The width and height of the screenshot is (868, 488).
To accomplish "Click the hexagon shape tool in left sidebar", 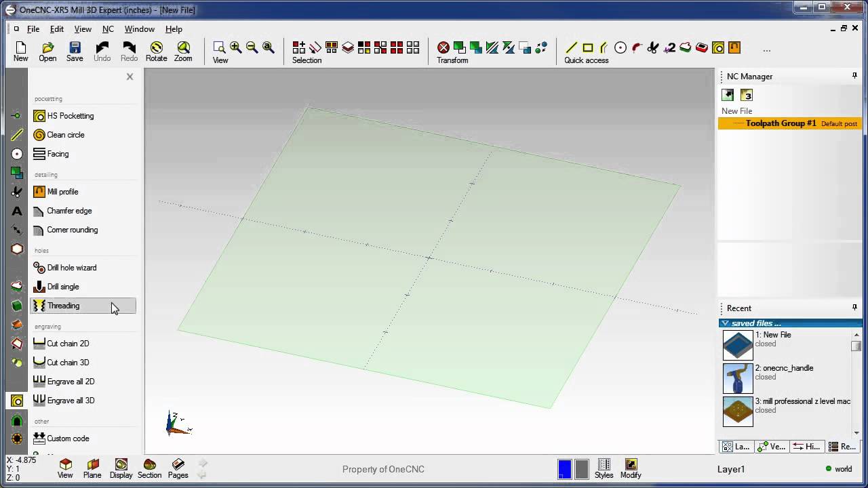I will (x=17, y=249).
